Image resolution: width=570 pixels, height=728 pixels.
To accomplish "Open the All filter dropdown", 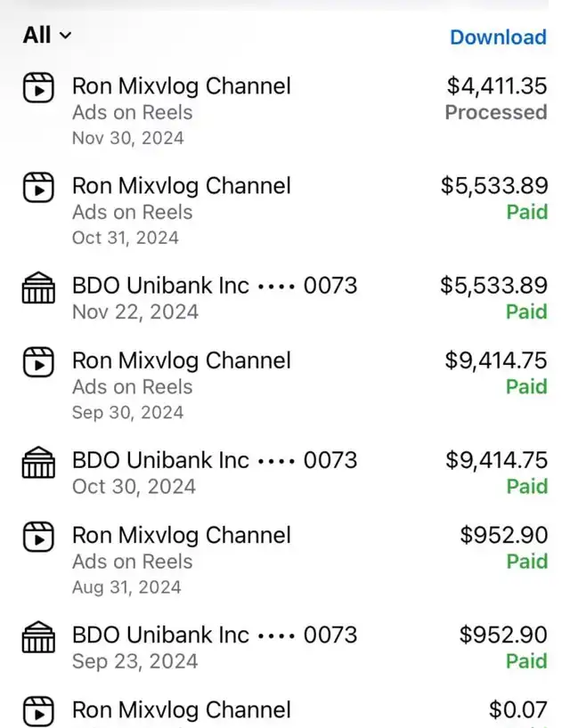I will pyautogui.click(x=47, y=36).
